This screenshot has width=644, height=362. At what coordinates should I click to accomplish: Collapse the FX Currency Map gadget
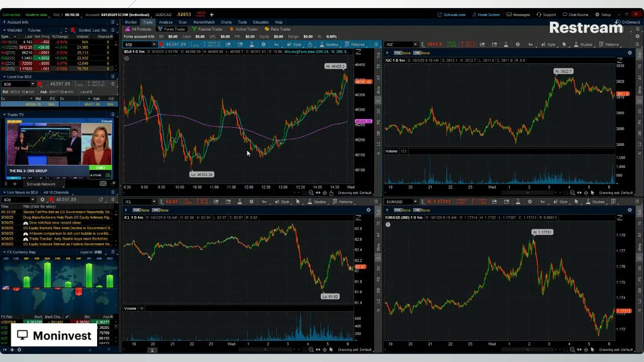[5, 252]
